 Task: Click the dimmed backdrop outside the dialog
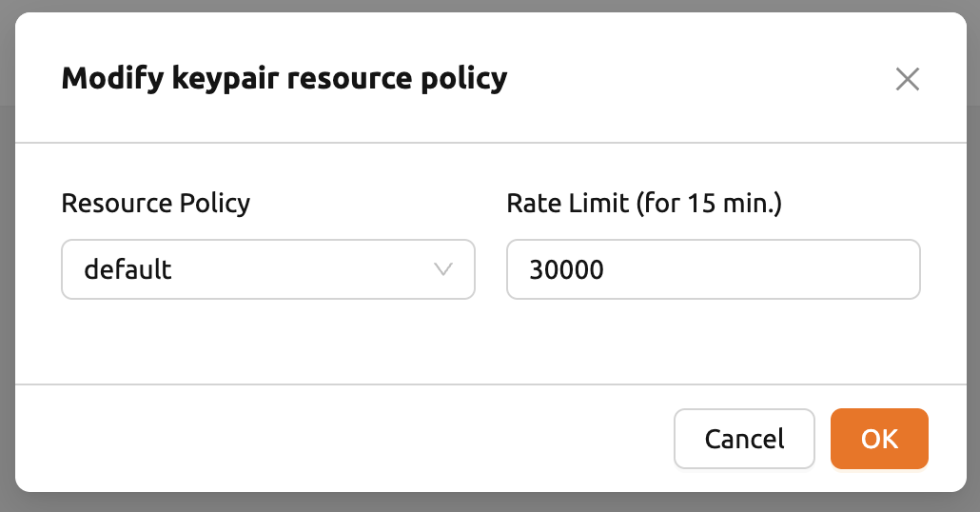tap(490, 502)
